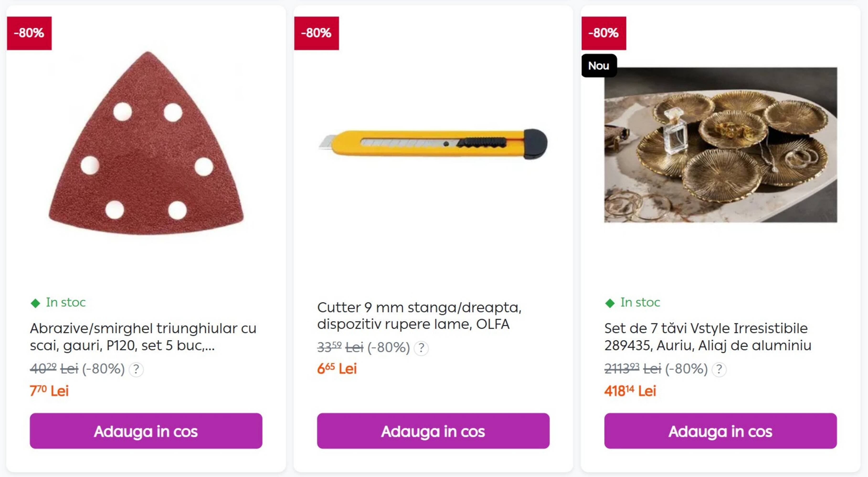Click the help icon beside the abrasive's old price
This screenshot has height=477, width=868.
coord(136,369)
